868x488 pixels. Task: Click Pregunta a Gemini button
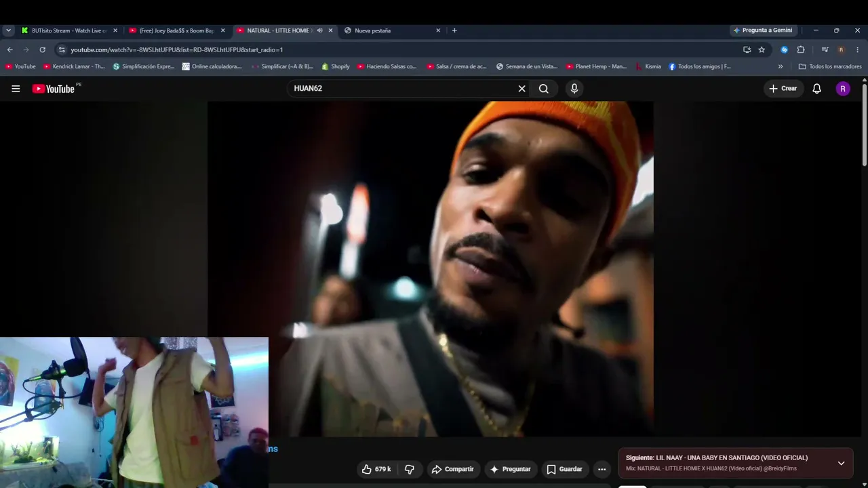coord(762,30)
